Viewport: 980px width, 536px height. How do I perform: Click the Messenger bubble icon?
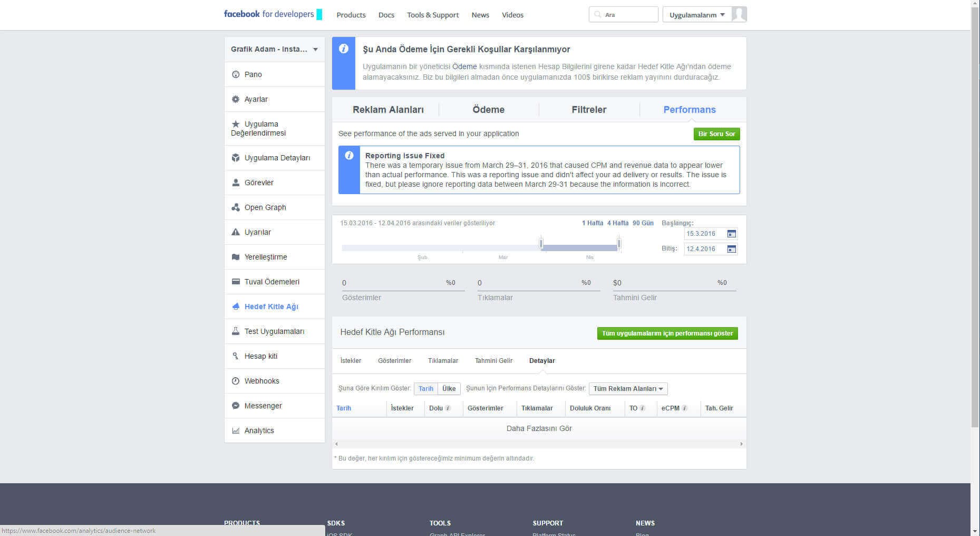coord(236,406)
